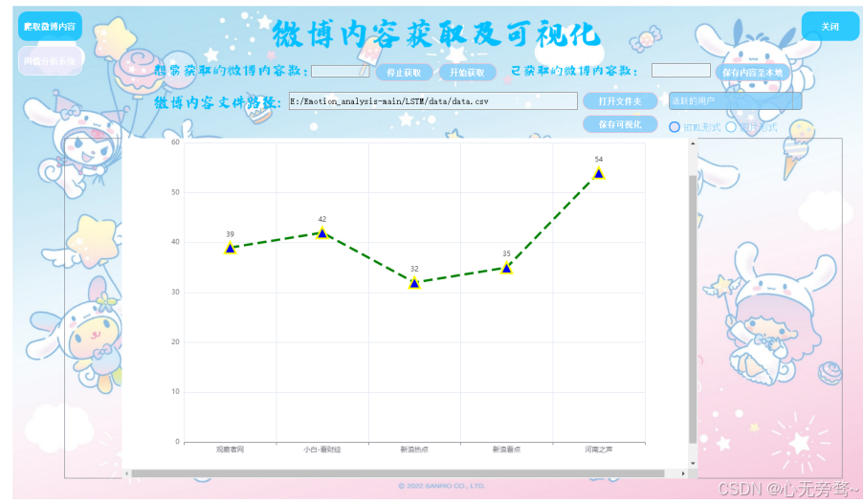Click the triangle marker for 新浪热点 (32)
The width and height of the screenshot is (863, 504).
[x=414, y=283]
